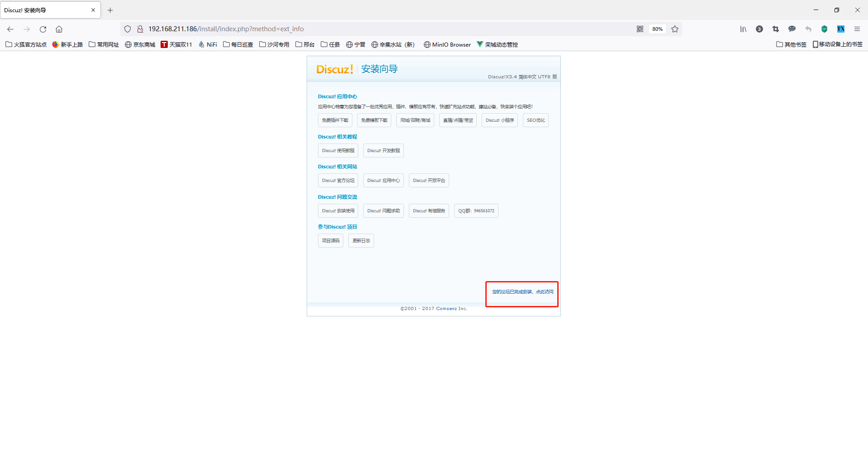Click the undo arrow toolbar icon
This screenshot has height=473, width=868.
point(808,29)
